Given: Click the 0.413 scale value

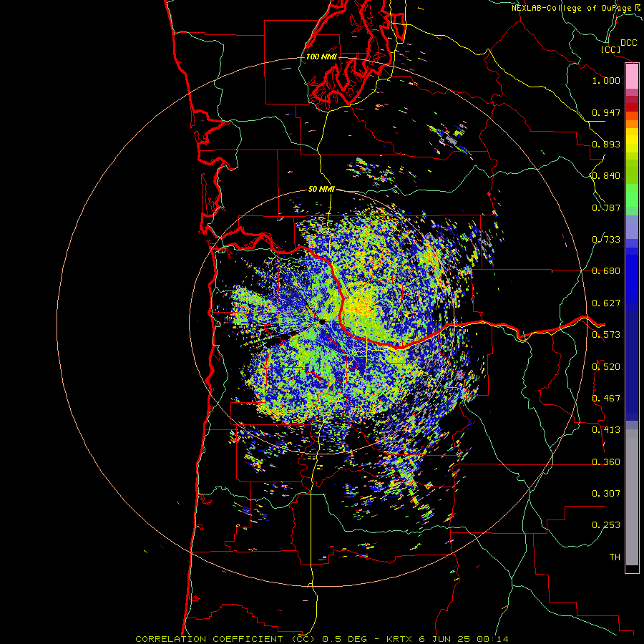Looking at the screenshot, I should (606, 430).
